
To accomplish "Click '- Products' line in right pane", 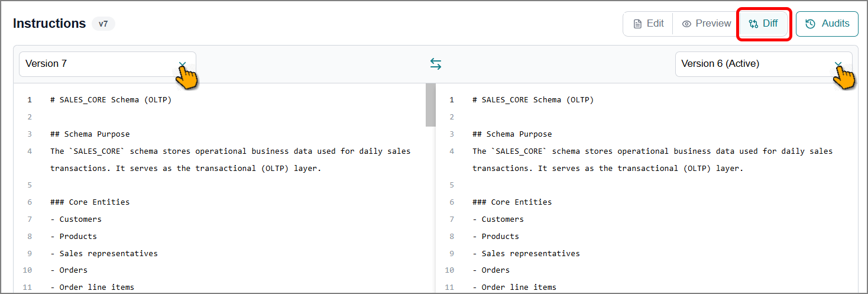I will [496, 237].
